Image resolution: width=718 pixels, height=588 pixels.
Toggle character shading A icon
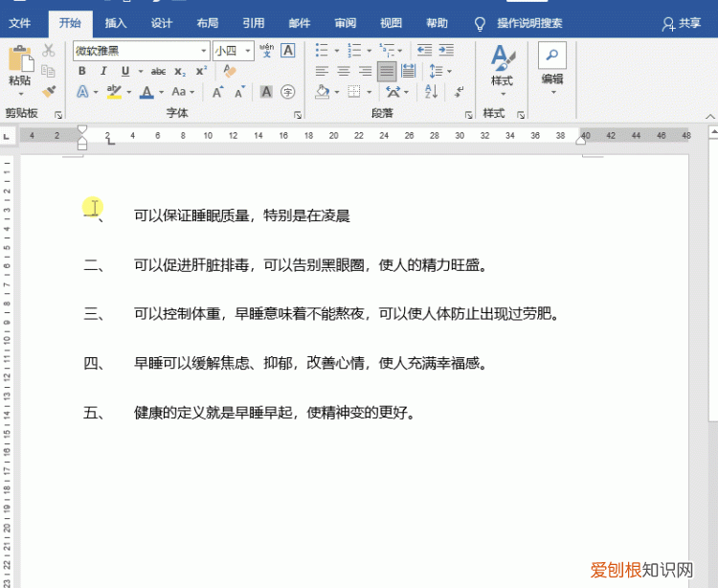click(x=266, y=92)
